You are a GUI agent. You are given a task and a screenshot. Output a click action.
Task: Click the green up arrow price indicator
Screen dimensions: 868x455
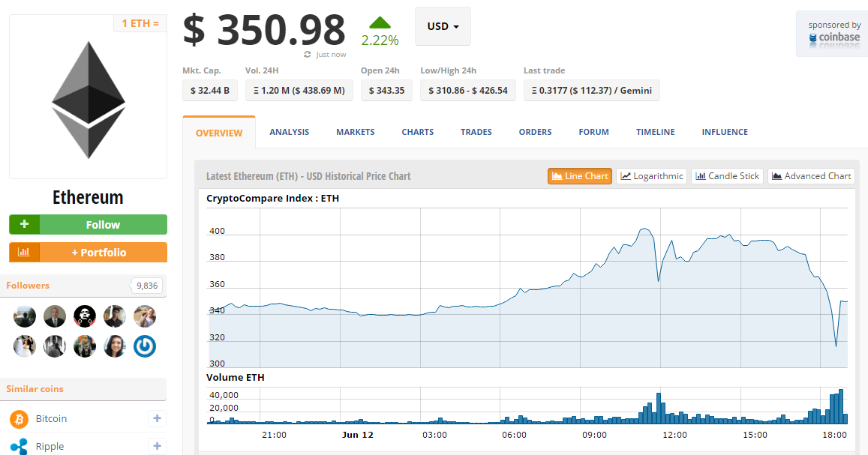click(380, 23)
